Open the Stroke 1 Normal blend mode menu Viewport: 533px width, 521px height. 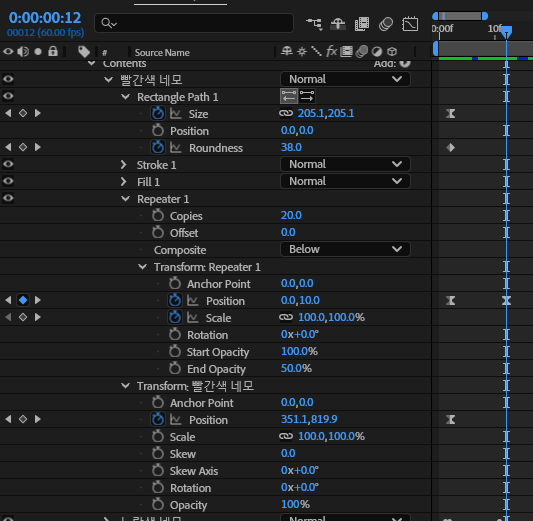click(x=345, y=164)
